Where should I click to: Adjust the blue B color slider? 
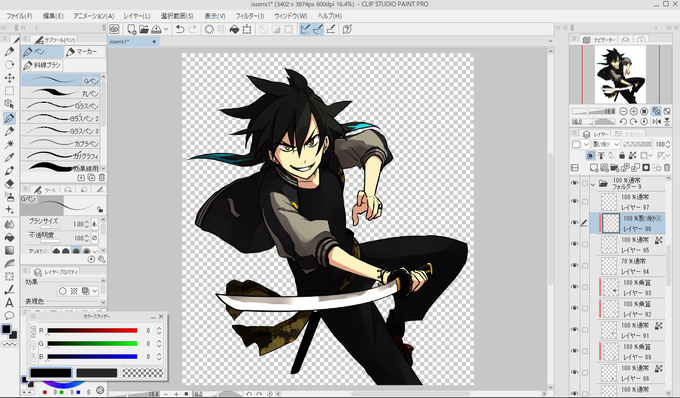92,356
